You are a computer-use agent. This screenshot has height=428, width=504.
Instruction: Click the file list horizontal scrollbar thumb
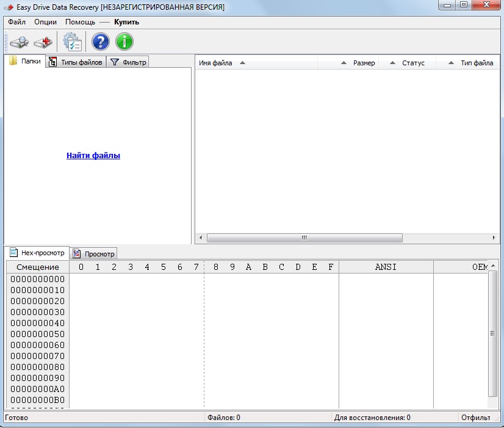click(x=304, y=238)
